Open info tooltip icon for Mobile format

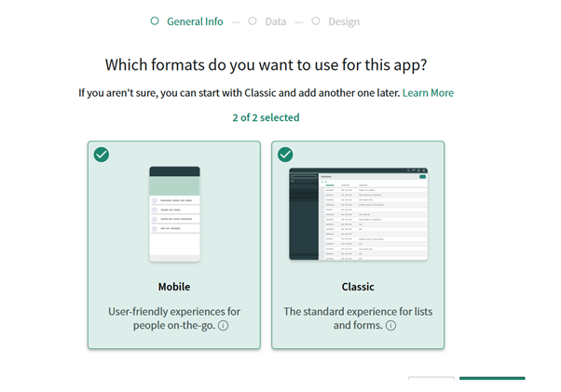(x=224, y=326)
